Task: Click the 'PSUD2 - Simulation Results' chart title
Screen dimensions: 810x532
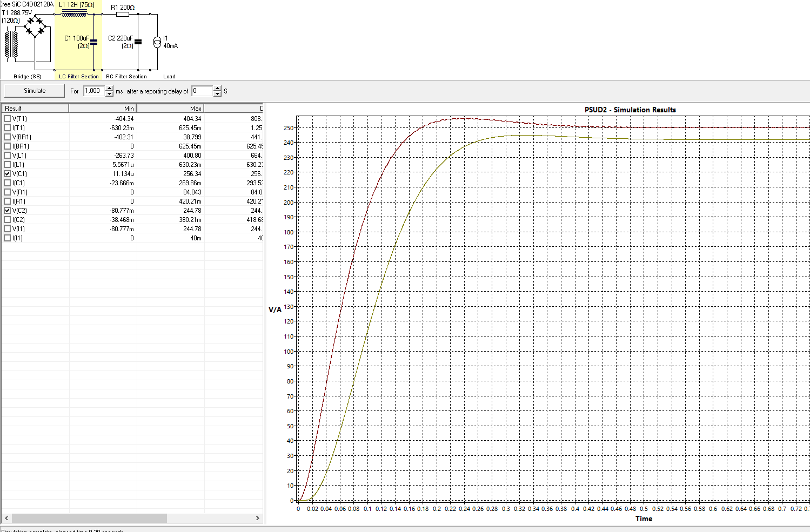Action: (x=630, y=110)
